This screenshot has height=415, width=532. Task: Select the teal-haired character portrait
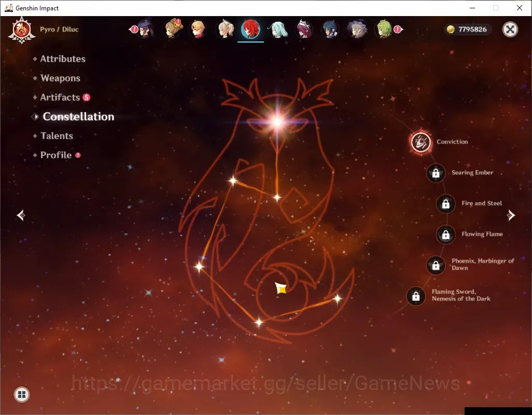(x=277, y=29)
